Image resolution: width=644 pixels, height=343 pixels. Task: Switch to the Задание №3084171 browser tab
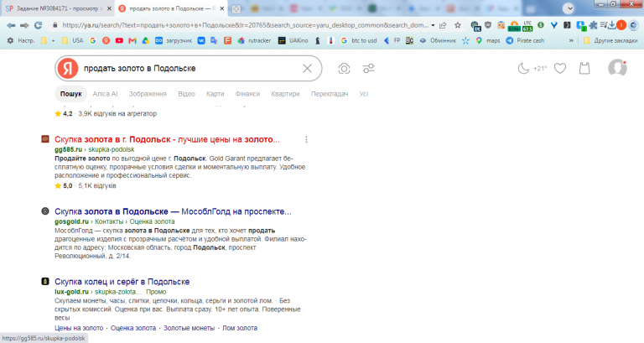click(58, 8)
